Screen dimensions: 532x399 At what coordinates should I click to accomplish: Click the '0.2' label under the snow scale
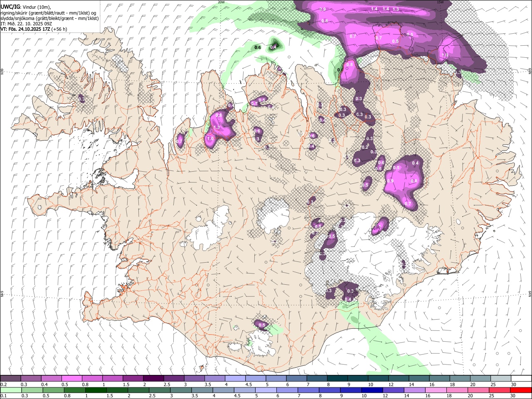(x=3, y=384)
